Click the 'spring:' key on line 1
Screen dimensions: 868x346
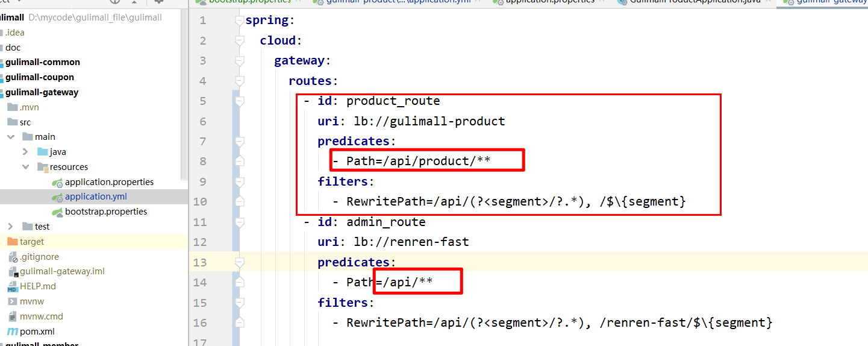(x=270, y=20)
